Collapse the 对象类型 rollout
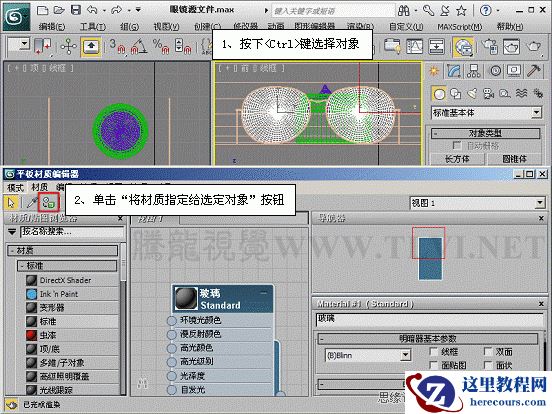 (x=486, y=133)
